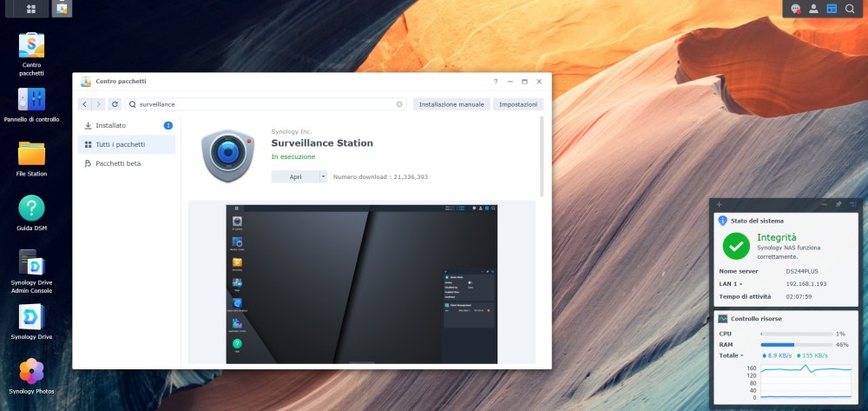Select Tutti i pacchetti in the sidebar

(x=127, y=144)
